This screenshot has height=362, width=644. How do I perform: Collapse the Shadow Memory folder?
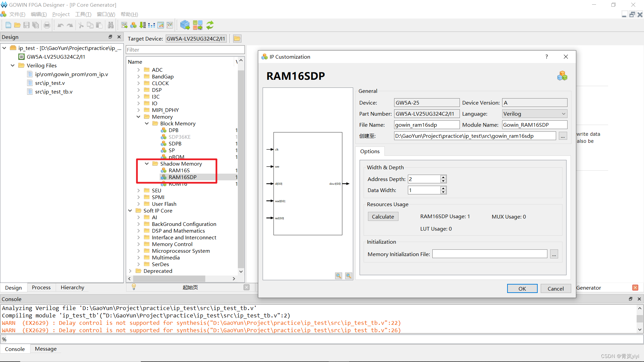[147, 164]
